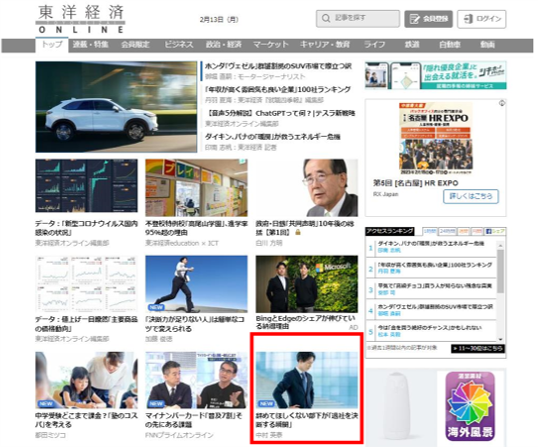
Task: Click the ad info icon on HR EXPO ad
Action: pos(502,103)
